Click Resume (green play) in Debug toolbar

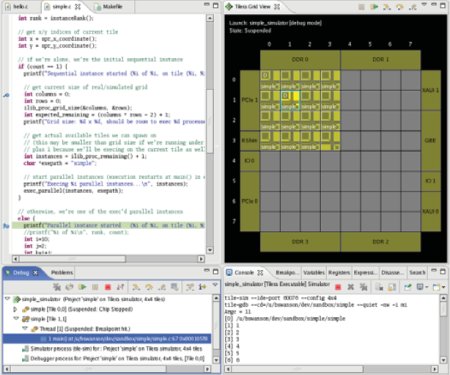point(82,287)
